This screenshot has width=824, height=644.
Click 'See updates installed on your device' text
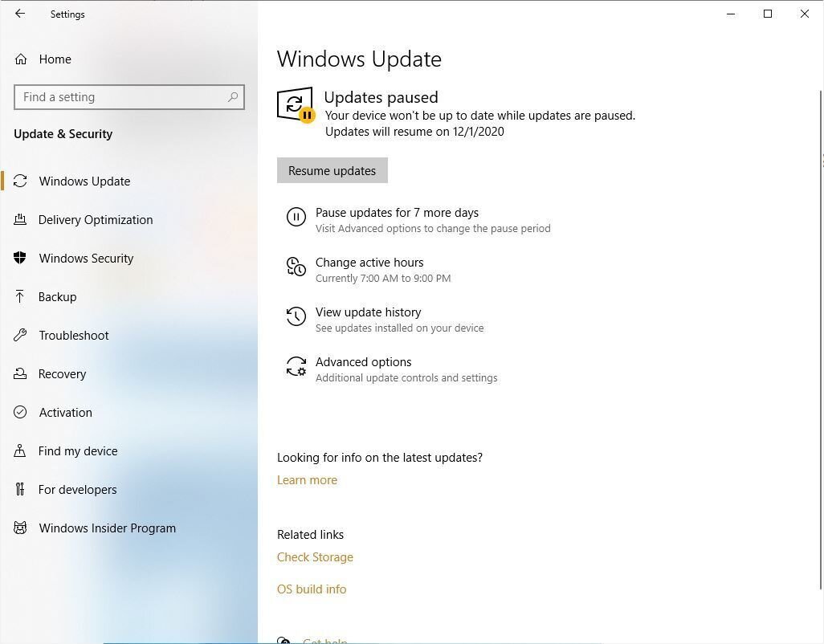pos(399,328)
